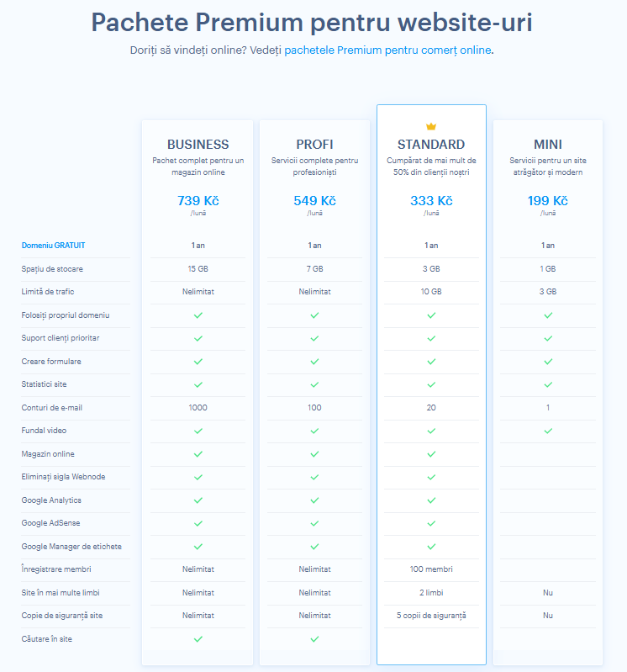This screenshot has width=627, height=672.
Task: Click the BUSINESS checkmark for Căutare în site
Action: pyautogui.click(x=198, y=639)
